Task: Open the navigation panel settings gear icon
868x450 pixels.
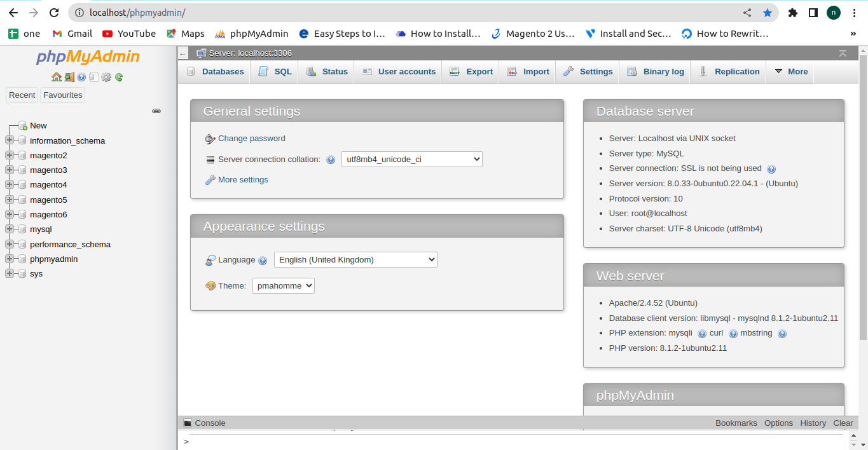Action: [106, 77]
